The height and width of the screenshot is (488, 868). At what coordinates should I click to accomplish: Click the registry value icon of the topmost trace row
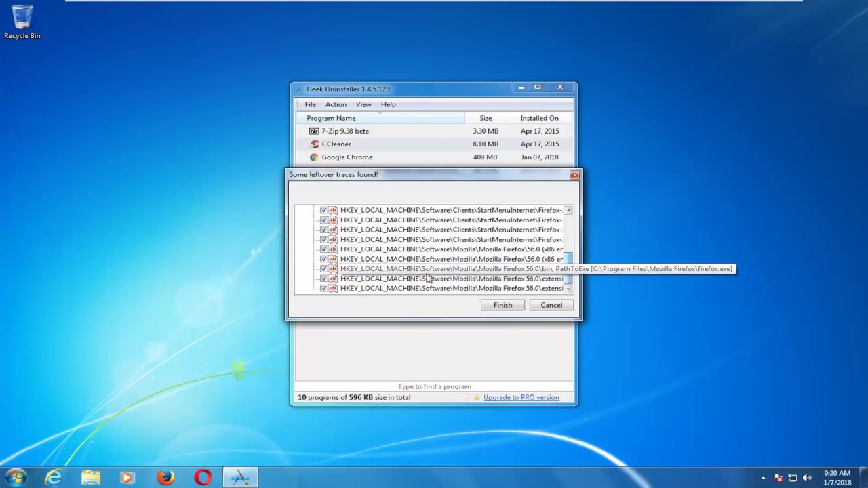(x=332, y=210)
